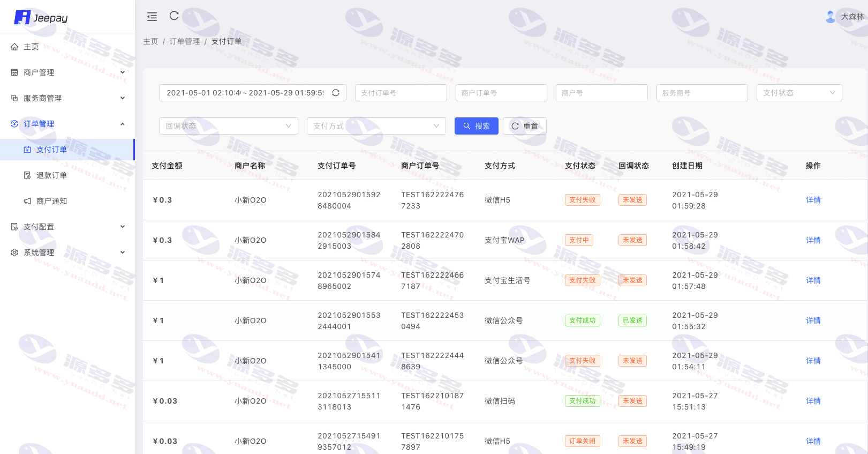The image size is (868, 454).
Task: Click the 订单关闭 status tag
Action: (x=583, y=441)
